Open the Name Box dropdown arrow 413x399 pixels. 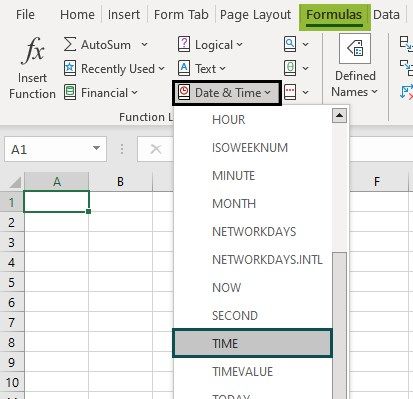[x=96, y=148]
